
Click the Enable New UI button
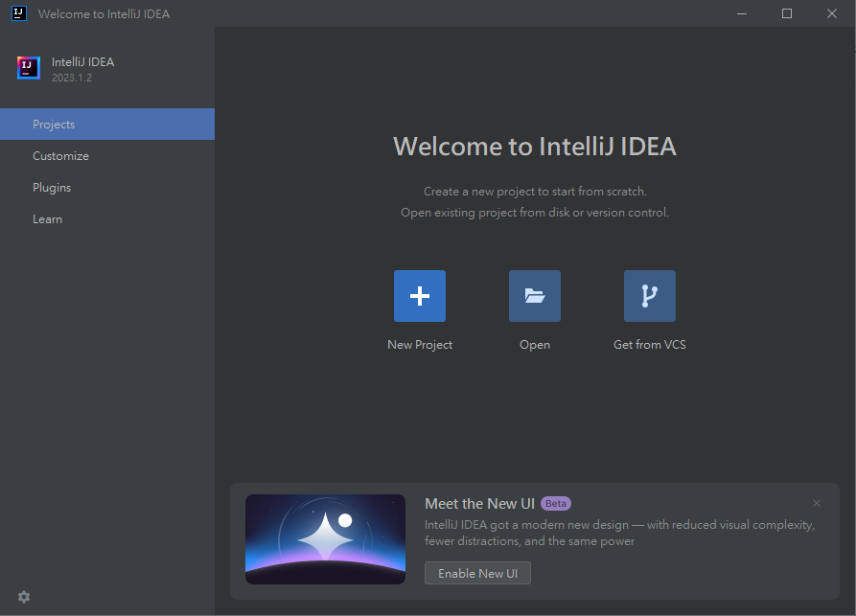click(x=477, y=573)
